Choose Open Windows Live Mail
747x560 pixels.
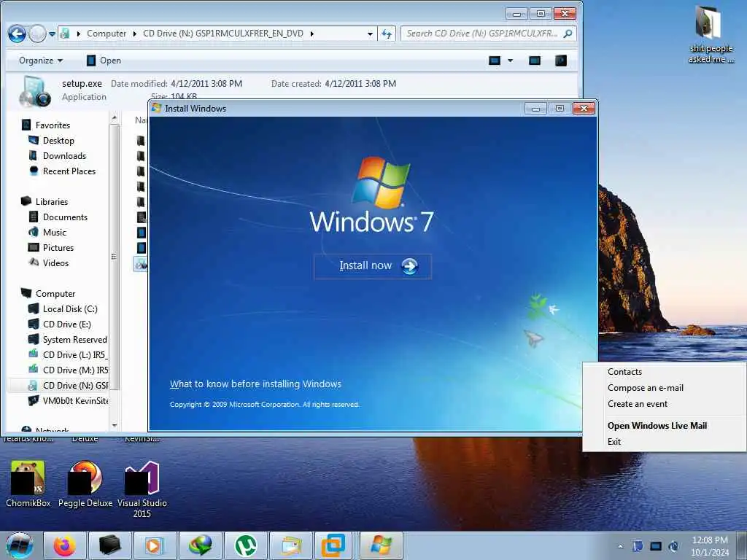pos(657,426)
